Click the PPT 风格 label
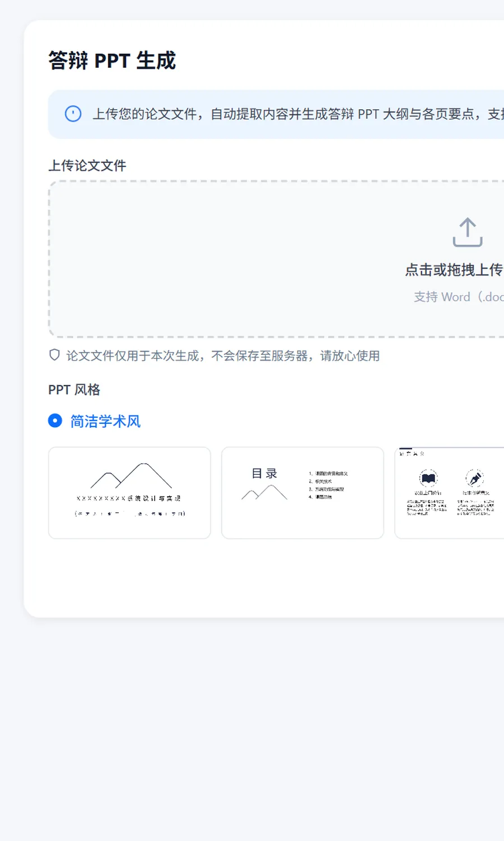Screen dimensions: 504x841 point(74,390)
